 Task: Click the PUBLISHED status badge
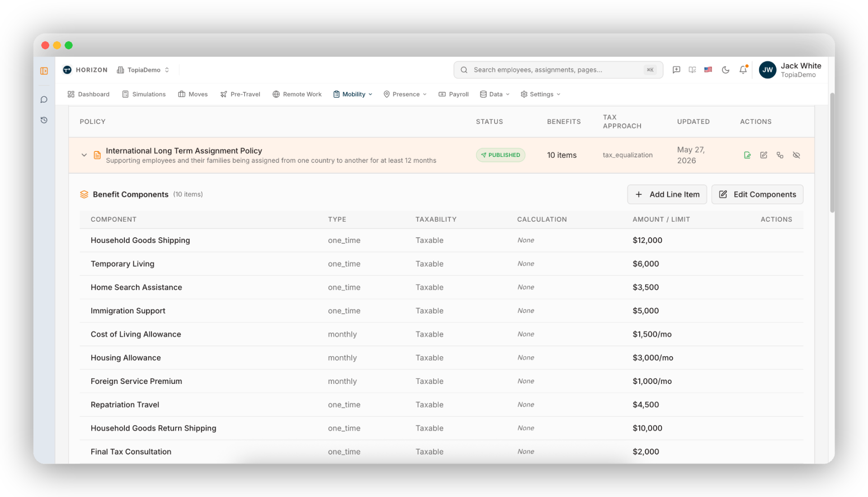[500, 155]
